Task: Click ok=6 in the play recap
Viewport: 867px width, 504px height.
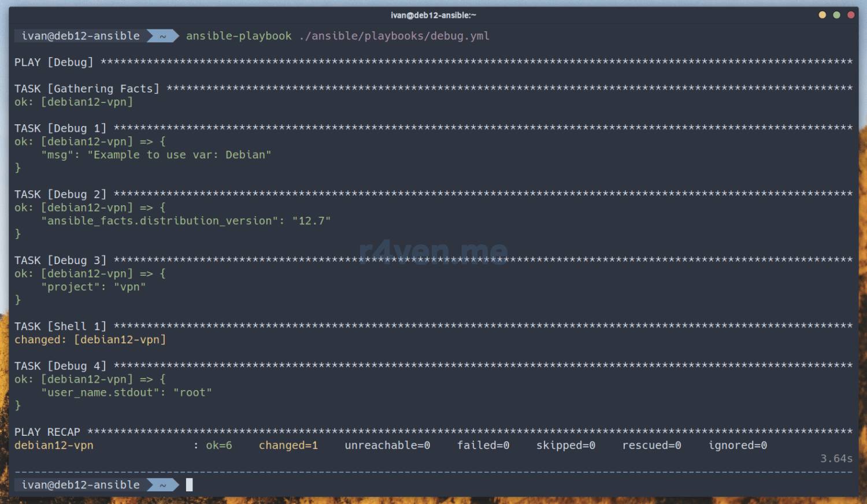Action: point(219,446)
